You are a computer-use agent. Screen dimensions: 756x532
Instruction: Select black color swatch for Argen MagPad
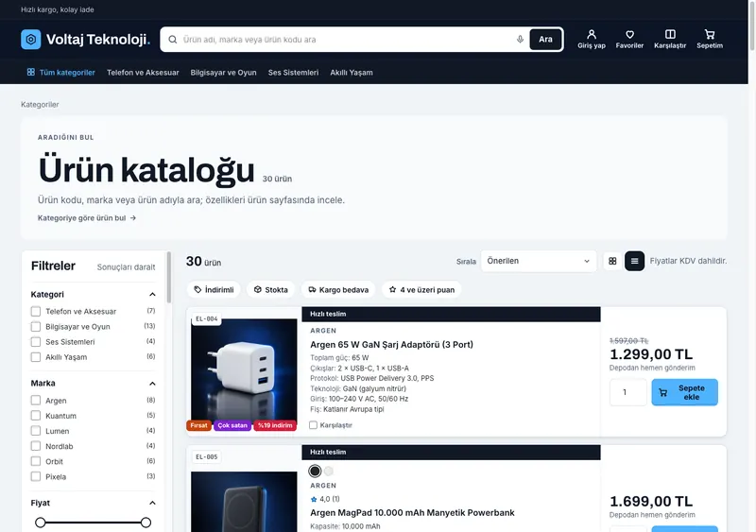[315, 471]
